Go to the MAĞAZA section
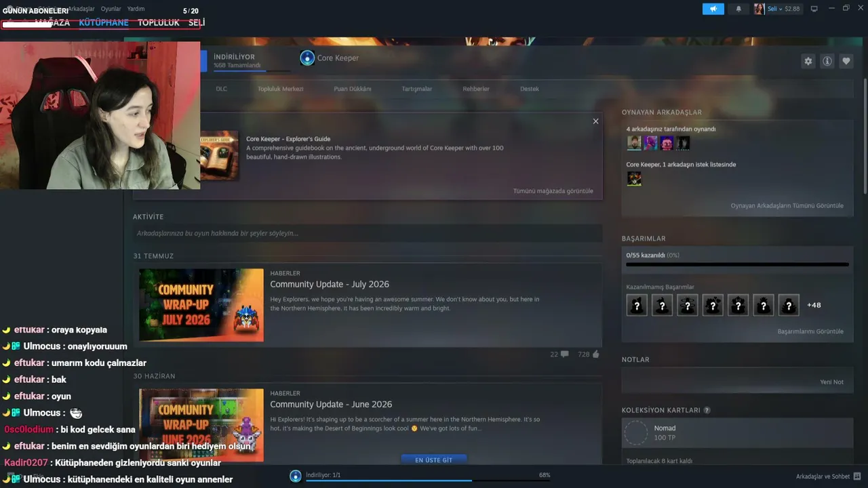The image size is (868, 488). [52, 22]
